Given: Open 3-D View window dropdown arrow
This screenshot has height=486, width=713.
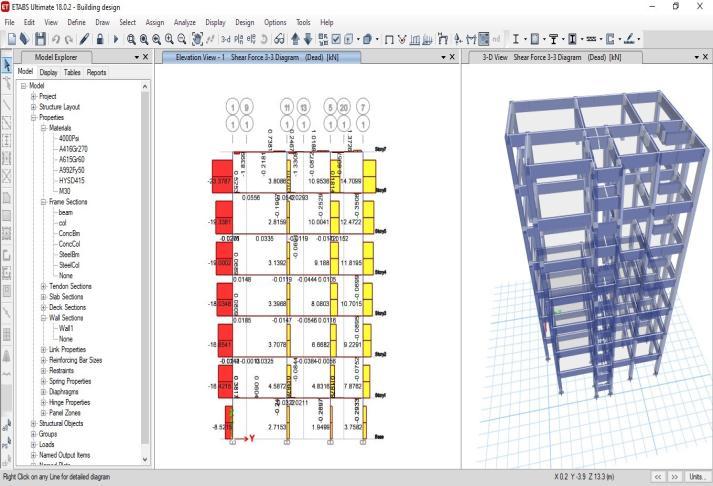Looking at the screenshot, I should pos(697,57).
